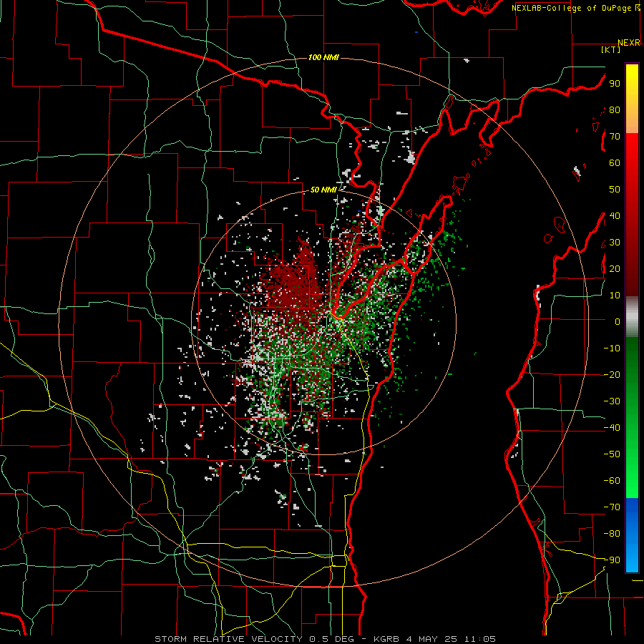Screen dimensions: 644x644
Task: Click the "-60" knot scale label
Action: coord(612,481)
